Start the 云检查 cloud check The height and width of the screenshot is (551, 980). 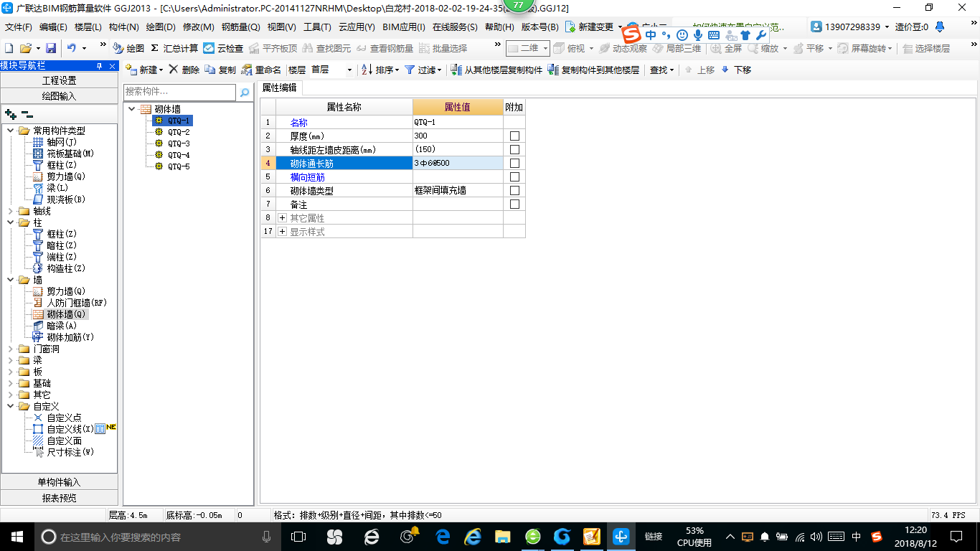223,48
